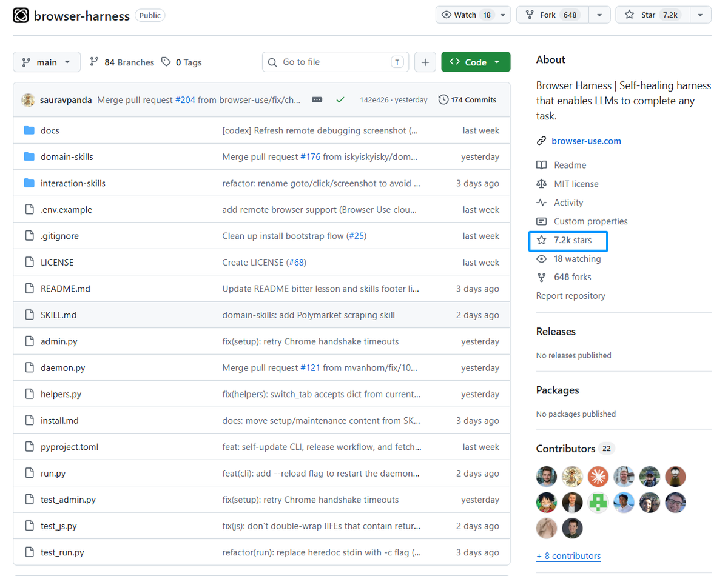Image resolution: width=728 pixels, height=576 pixels.
Task: Expand the green Code dropdown
Action: tap(476, 62)
